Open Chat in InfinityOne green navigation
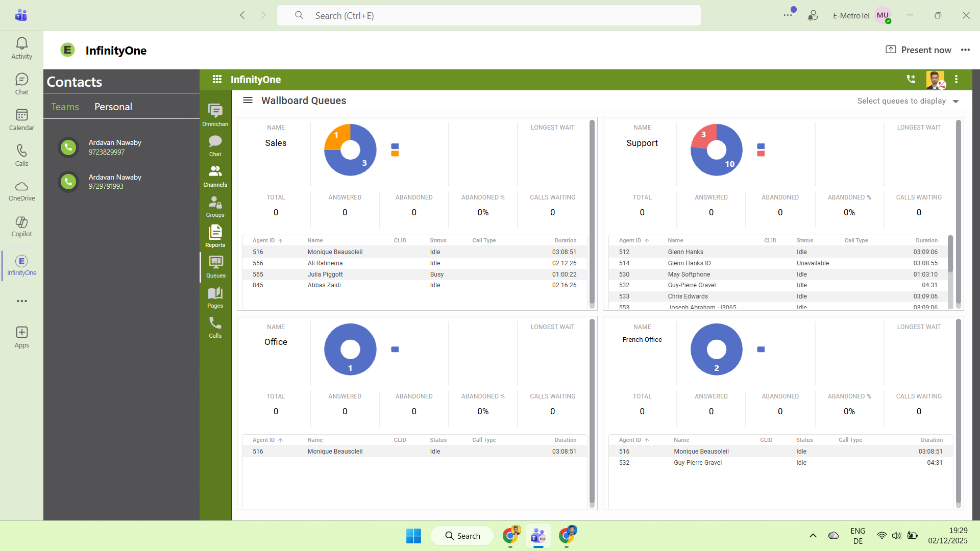Screen dimensions: 980x551 point(215,146)
